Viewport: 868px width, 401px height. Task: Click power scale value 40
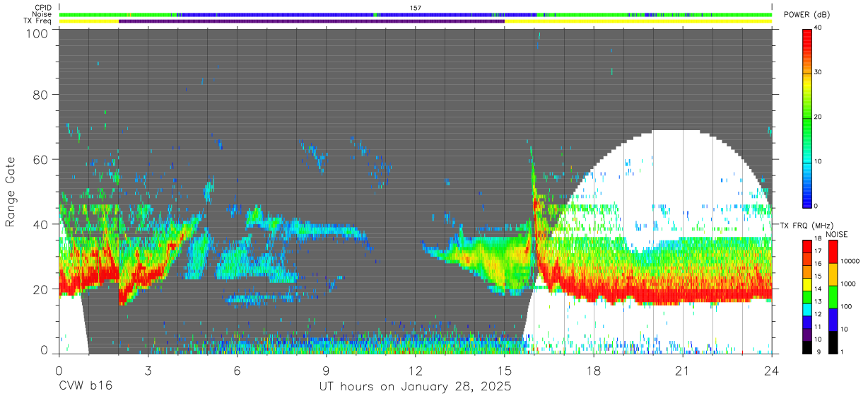click(x=819, y=28)
